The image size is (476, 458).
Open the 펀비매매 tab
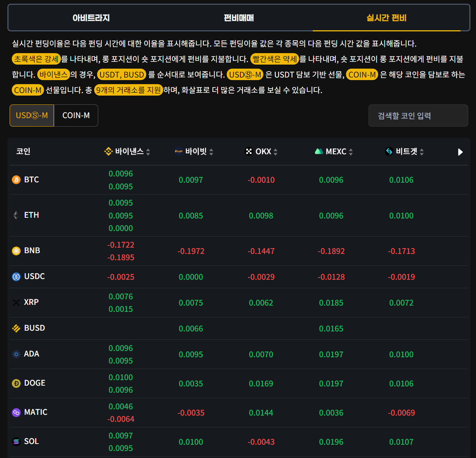239,18
